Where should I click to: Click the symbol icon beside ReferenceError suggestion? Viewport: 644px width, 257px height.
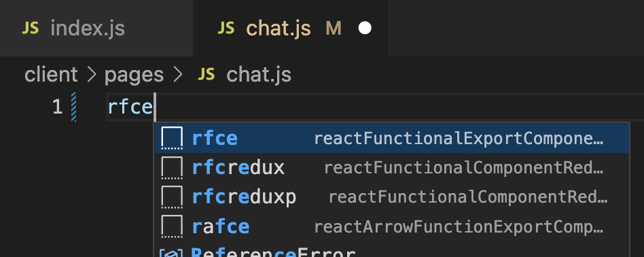pos(171,253)
